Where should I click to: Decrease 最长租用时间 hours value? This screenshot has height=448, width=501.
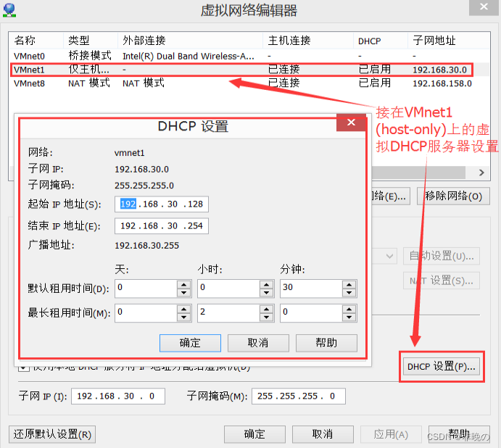[267, 318]
